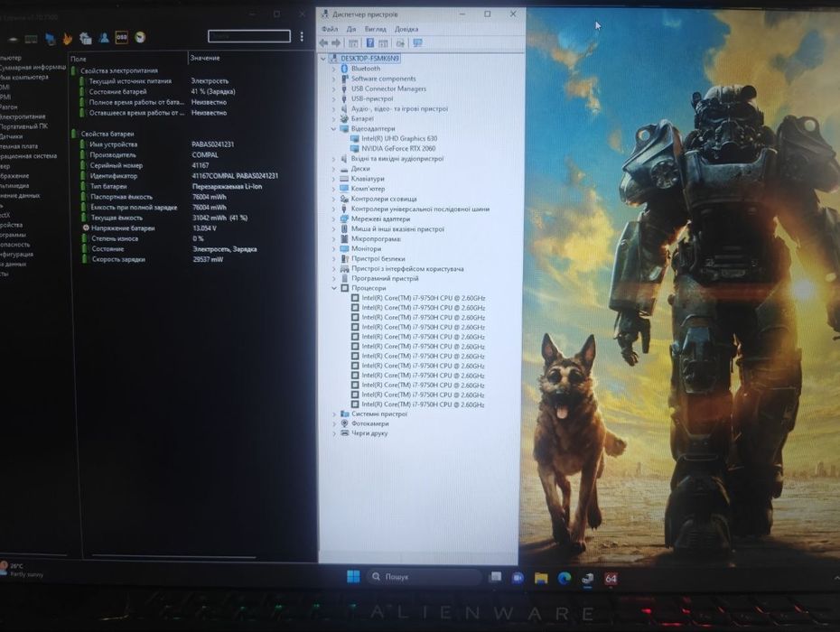The width and height of the screenshot is (840, 632).
Task: Open the flame stability test icon in AIDA64
Action: (68, 38)
